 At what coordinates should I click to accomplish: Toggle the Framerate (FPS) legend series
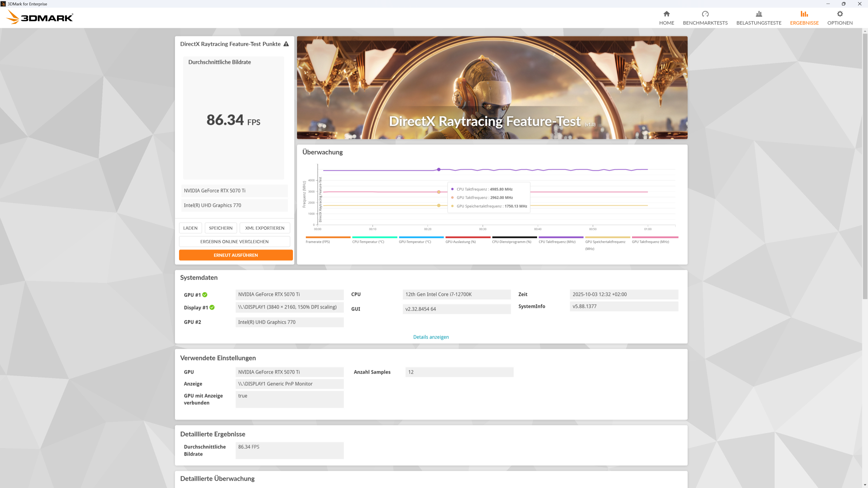tap(317, 242)
